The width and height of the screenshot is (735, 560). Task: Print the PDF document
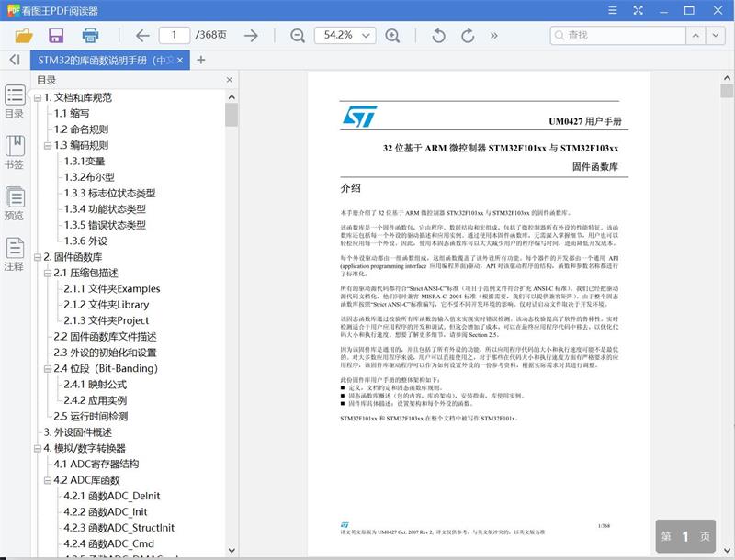pos(90,36)
